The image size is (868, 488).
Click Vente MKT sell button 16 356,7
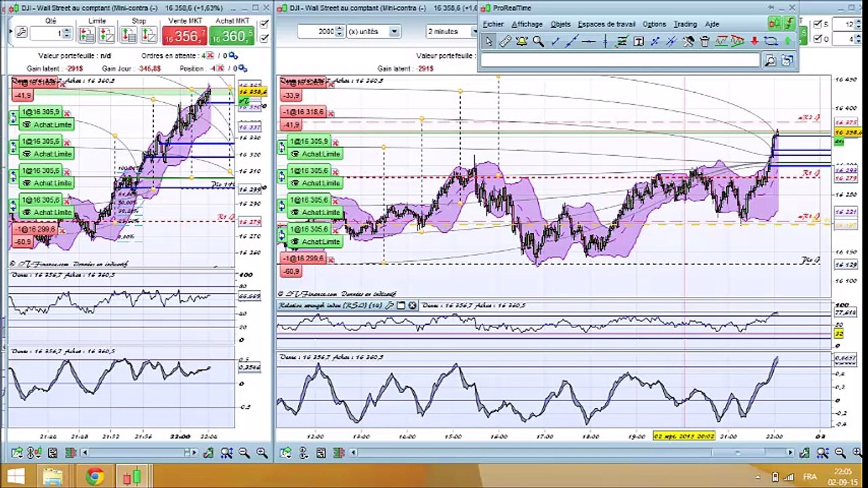click(x=184, y=36)
